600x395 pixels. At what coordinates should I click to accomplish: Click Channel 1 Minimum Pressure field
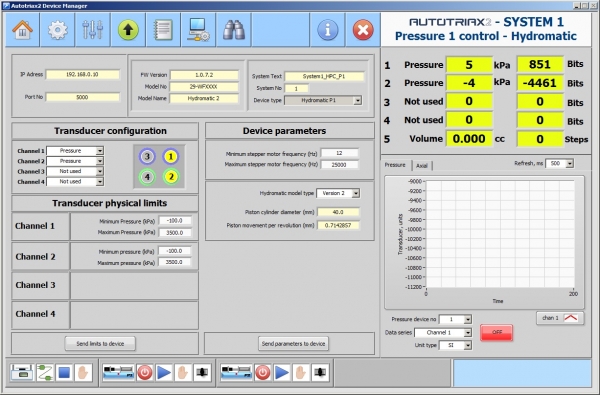click(x=175, y=221)
